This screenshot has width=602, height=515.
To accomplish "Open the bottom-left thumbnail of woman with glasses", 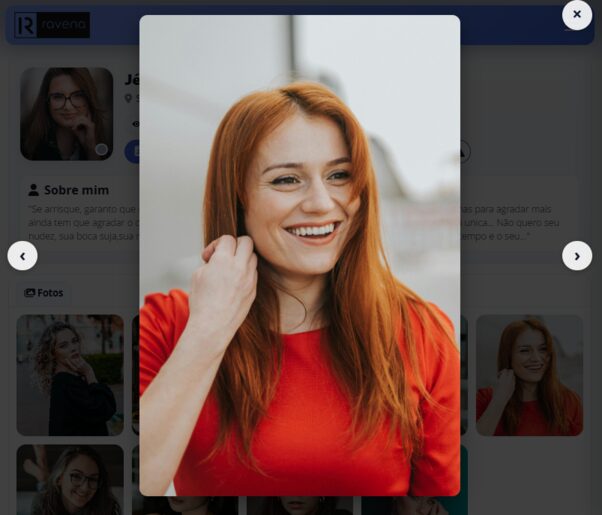I will pos(70,480).
